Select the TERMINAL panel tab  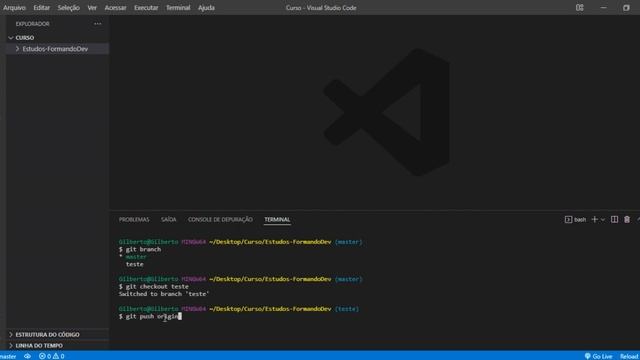(277, 220)
